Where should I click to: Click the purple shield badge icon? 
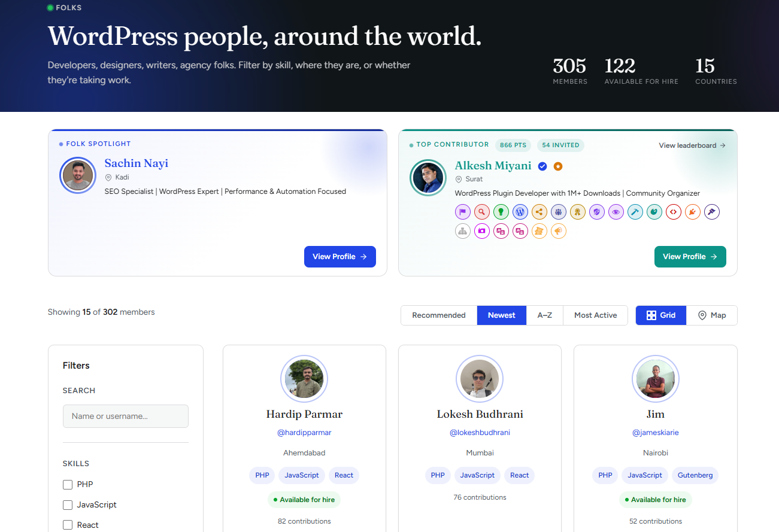click(x=597, y=212)
